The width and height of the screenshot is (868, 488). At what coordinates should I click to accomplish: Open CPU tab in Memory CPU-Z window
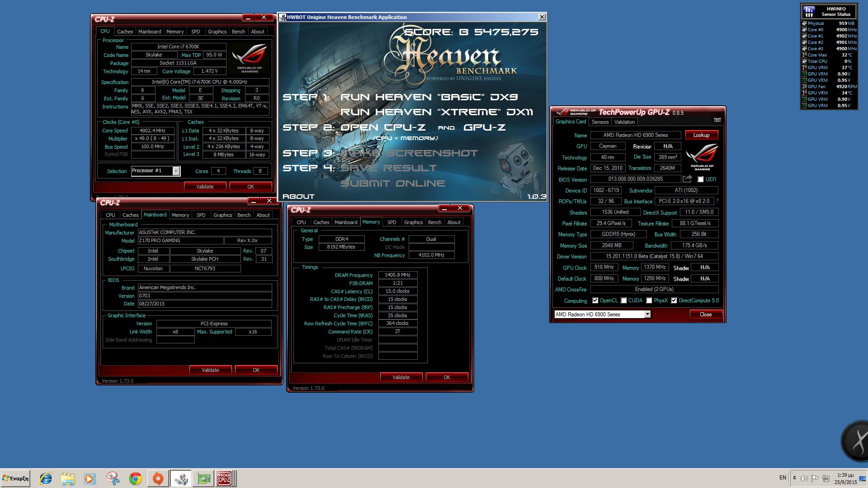301,222
